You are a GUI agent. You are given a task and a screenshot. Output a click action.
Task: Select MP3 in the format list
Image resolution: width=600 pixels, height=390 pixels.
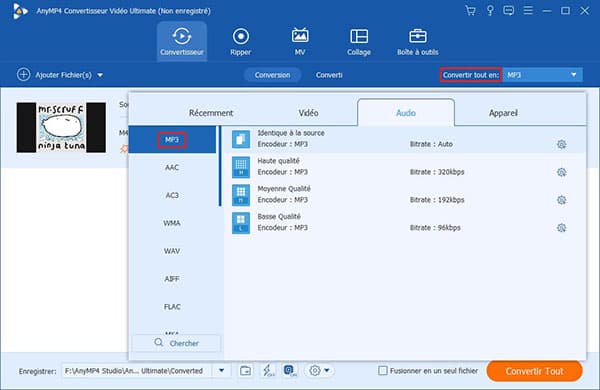(172, 140)
